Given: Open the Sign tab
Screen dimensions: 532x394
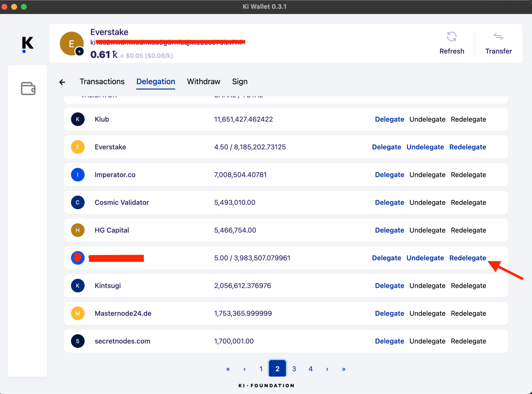Looking at the screenshot, I should (x=240, y=82).
